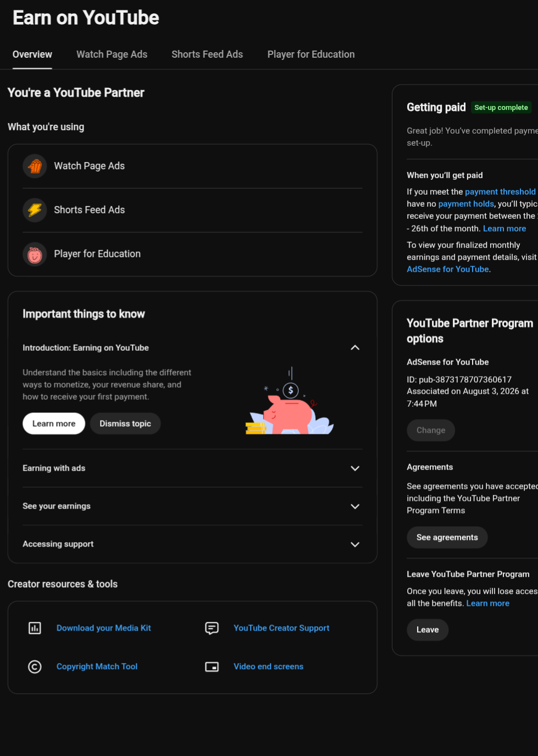
Task: Click the Set-up complete status badge
Action: pyautogui.click(x=501, y=108)
